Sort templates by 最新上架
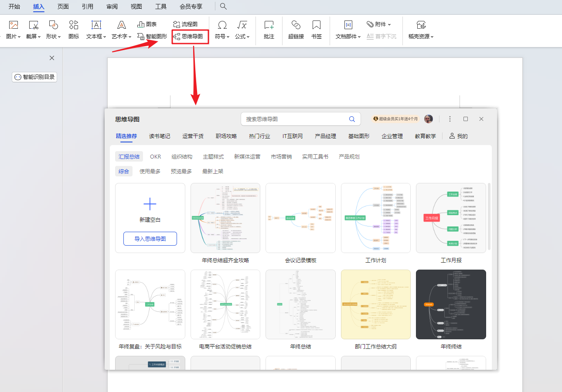 (x=213, y=171)
